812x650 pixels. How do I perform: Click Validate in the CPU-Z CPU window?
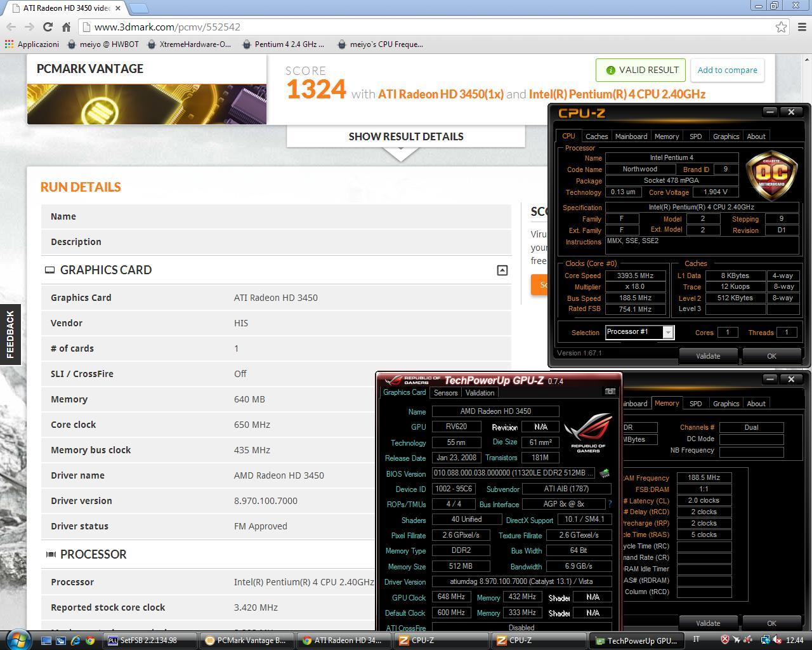pos(708,356)
